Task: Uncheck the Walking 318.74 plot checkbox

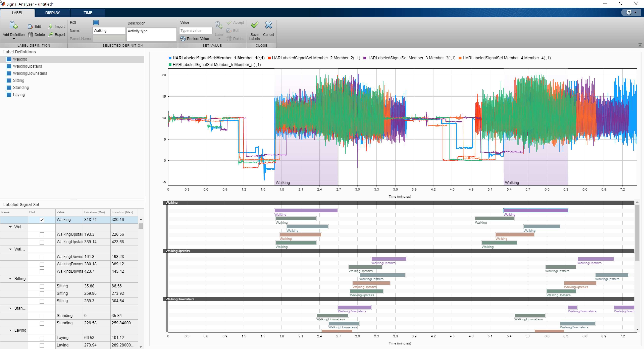Action: [x=42, y=220]
